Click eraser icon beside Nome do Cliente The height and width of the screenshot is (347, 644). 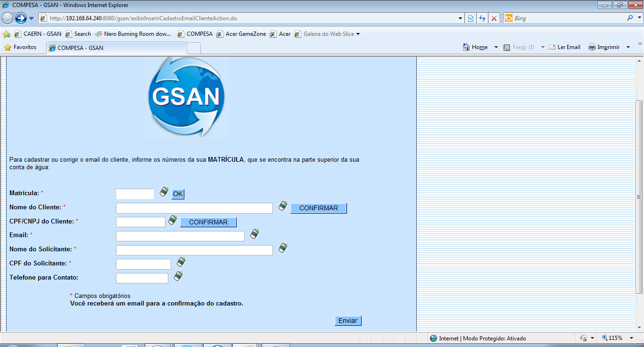point(283,206)
